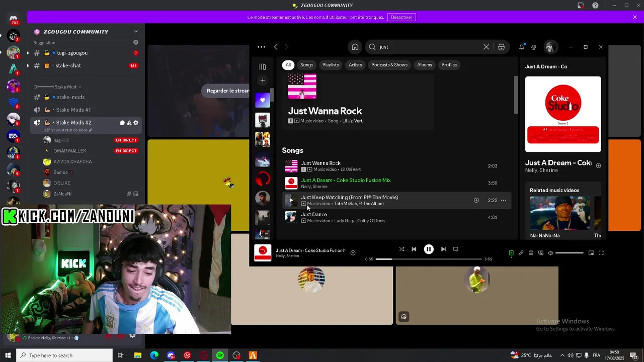
Task: Open Discord Help icon in title bar
Action: [595, 6]
